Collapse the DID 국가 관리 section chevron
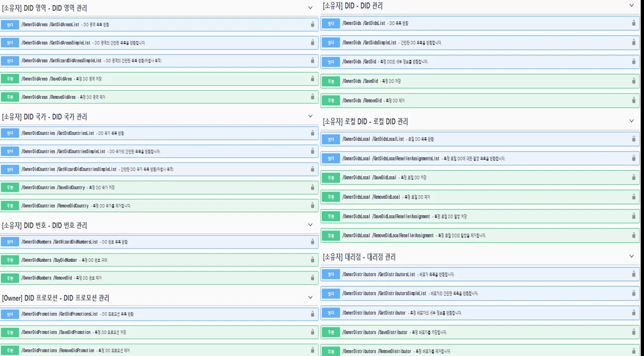 (x=310, y=117)
